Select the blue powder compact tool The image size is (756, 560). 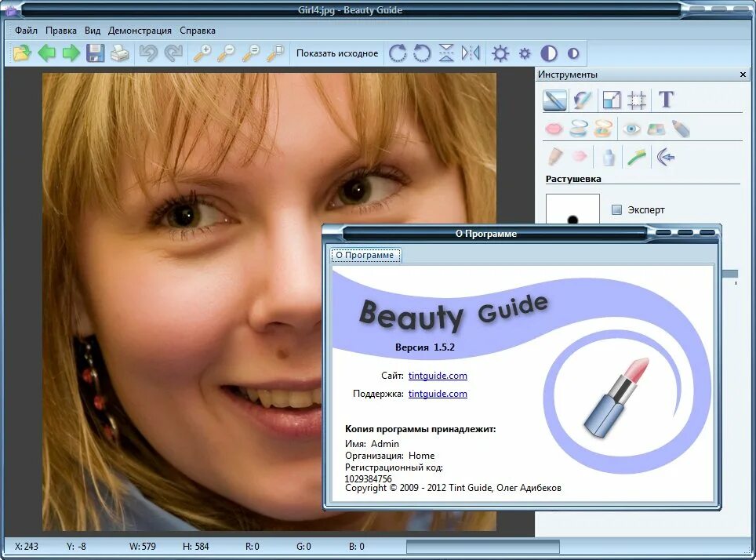(x=578, y=129)
